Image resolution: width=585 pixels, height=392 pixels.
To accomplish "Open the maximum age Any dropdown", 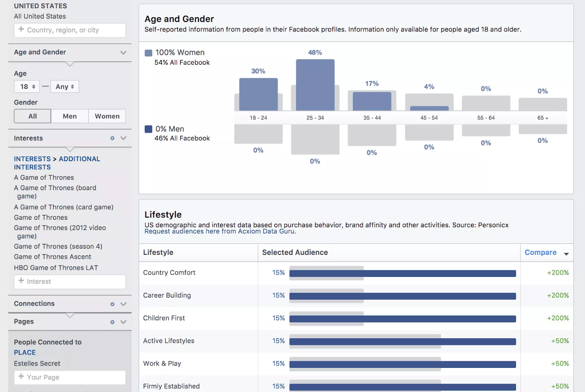I will pos(65,87).
